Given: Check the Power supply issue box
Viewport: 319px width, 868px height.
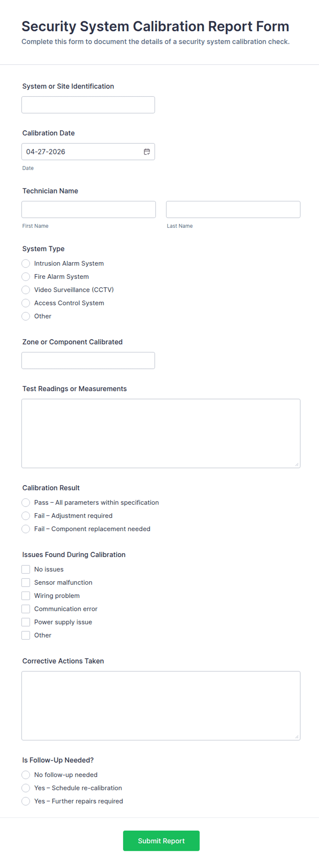Looking at the screenshot, I should click(x=26, y=622).
